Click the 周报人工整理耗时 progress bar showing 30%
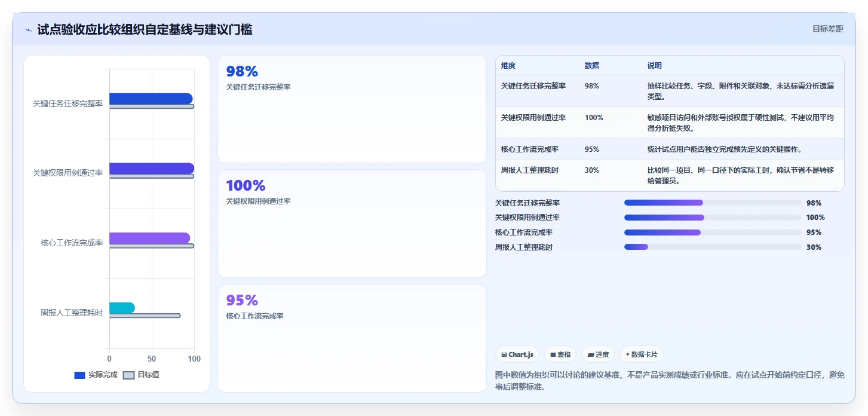This screenshot has width=868, height=416. [713, 247]
